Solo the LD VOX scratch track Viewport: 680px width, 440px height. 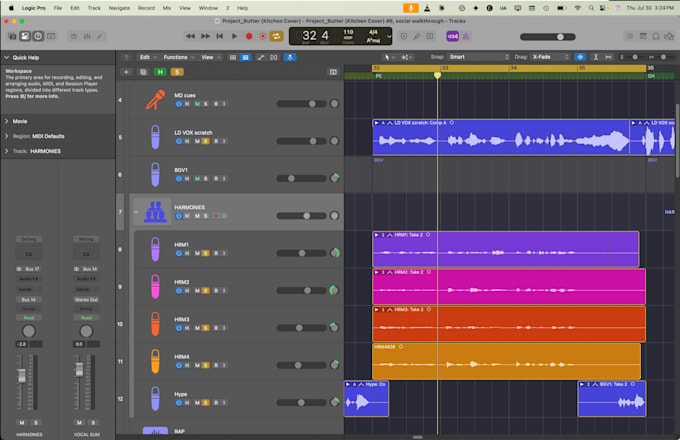pos(206,141)
